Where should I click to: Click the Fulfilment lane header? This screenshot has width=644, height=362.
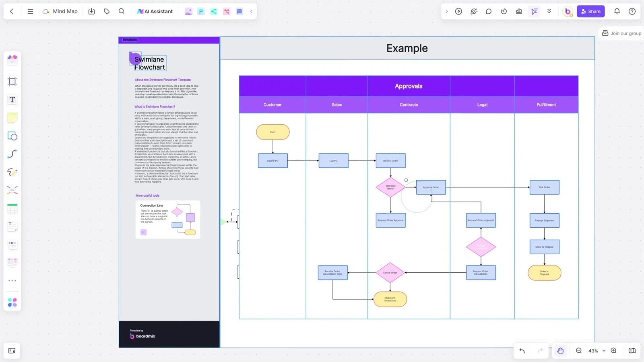[x=546, y=105]
